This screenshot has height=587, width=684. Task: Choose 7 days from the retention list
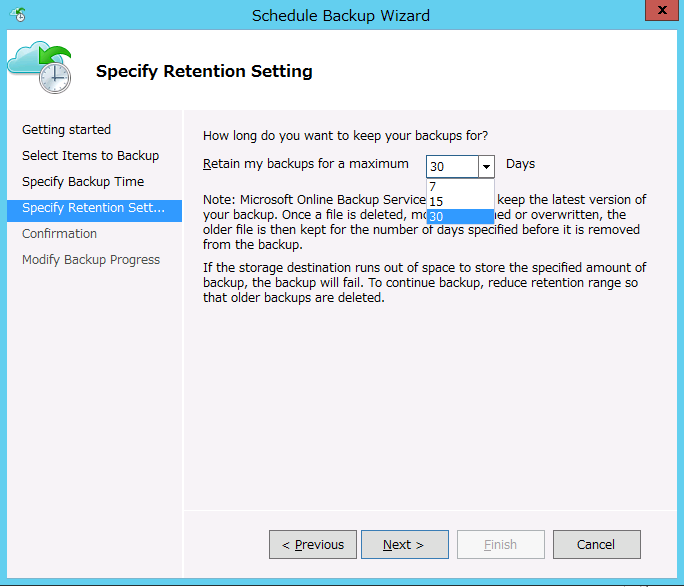point(459,187)
